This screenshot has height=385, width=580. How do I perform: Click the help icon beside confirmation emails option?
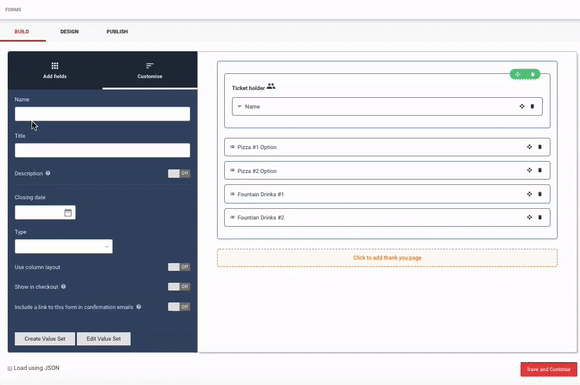(139, 307)
